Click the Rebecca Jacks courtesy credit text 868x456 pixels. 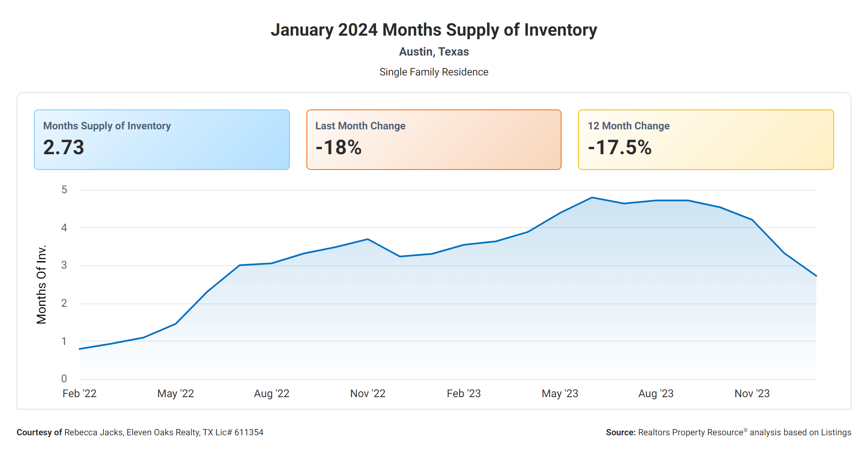(140, 432)
